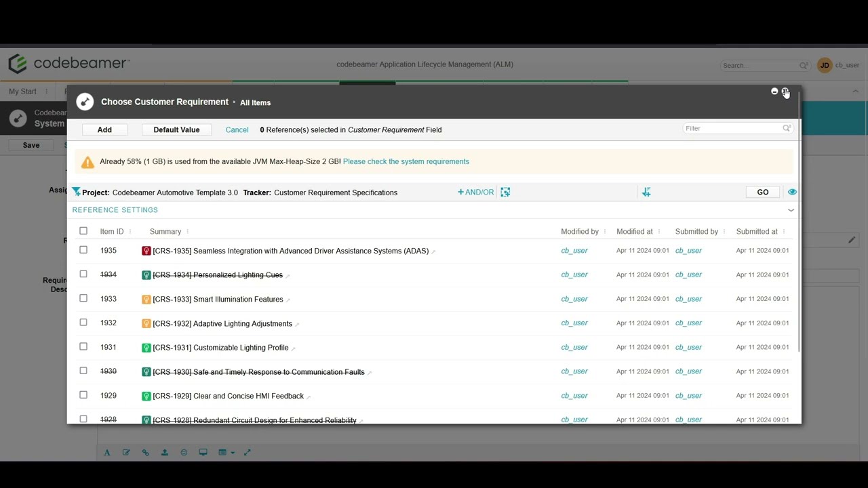Click the edit pencil after Smart Illumination Features
The image size is (868, 488).
(288, 300)
